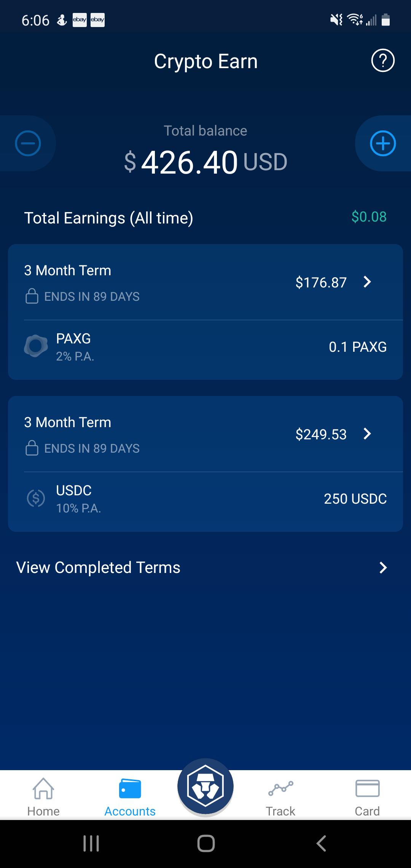Open the help question mark icon
The height and width of the screenshot is (868, 411).
(383, 61)
